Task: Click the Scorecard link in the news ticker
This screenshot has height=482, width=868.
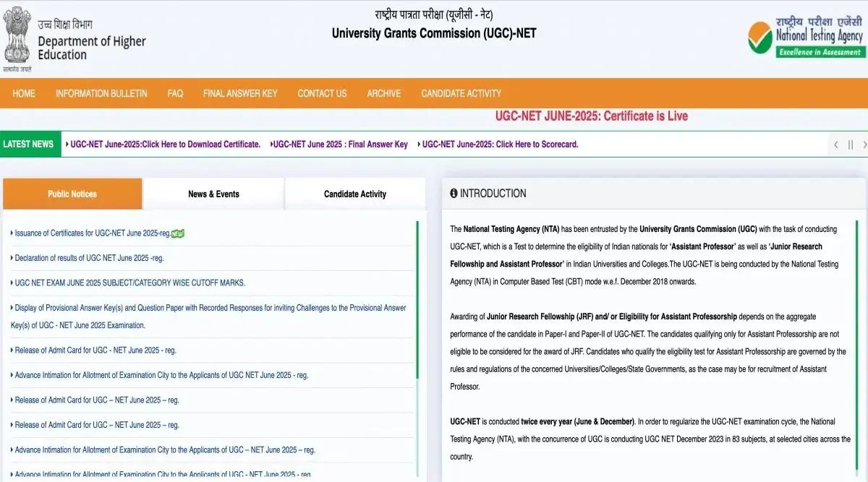Action: click(498, 144)
